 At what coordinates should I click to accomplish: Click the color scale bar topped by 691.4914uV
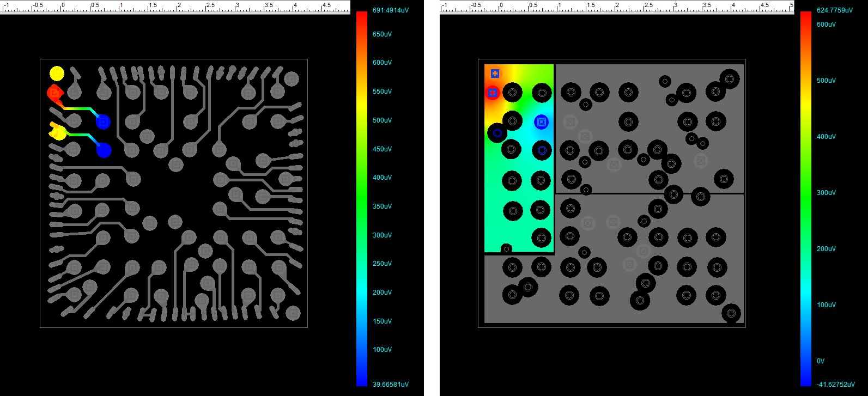(362, 198)
